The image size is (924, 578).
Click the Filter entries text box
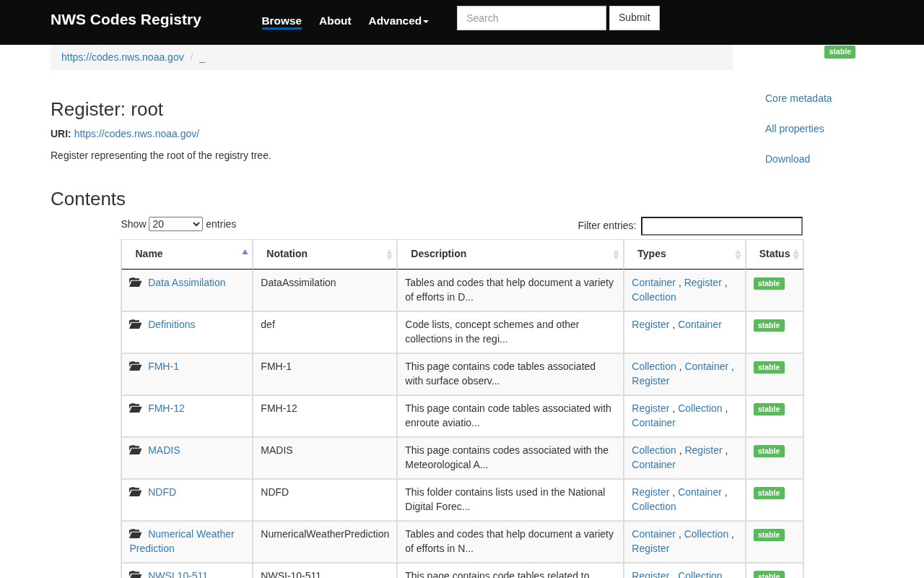click(x=721, y=226)
